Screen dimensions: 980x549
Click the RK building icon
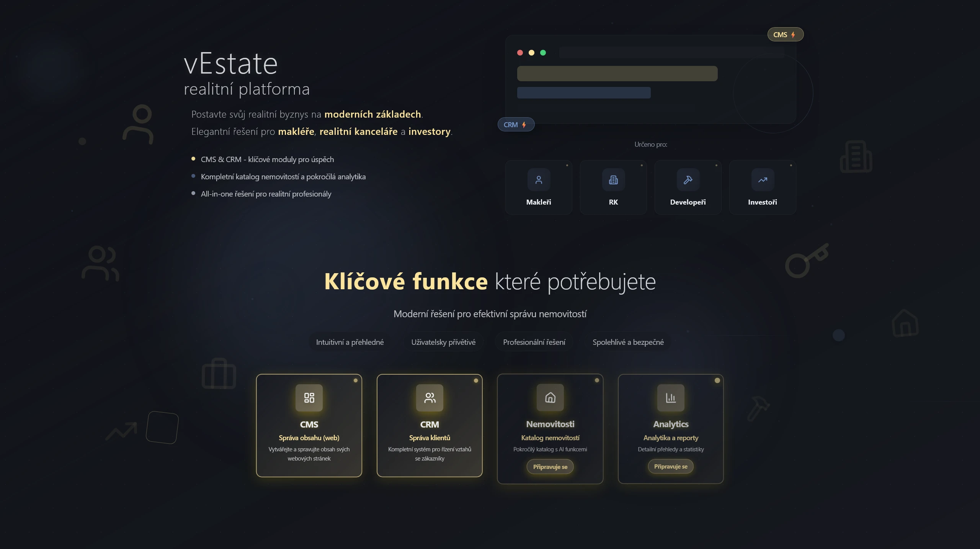pyautogui.click(x=613, y=180)
